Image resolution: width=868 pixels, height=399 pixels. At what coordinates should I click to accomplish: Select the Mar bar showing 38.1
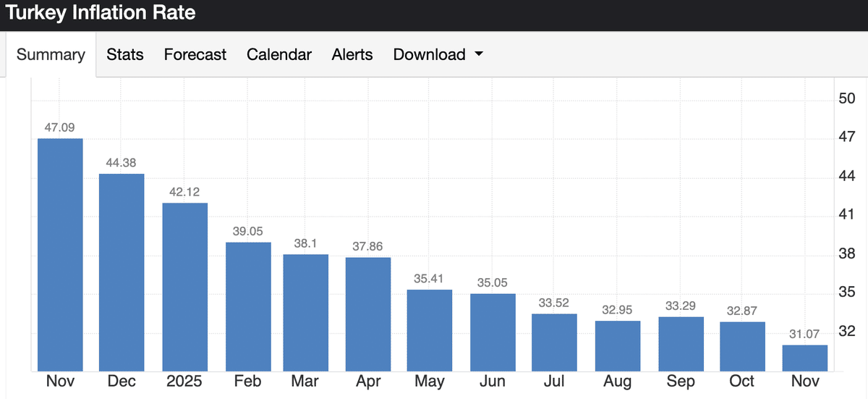[x=305, y=312]
